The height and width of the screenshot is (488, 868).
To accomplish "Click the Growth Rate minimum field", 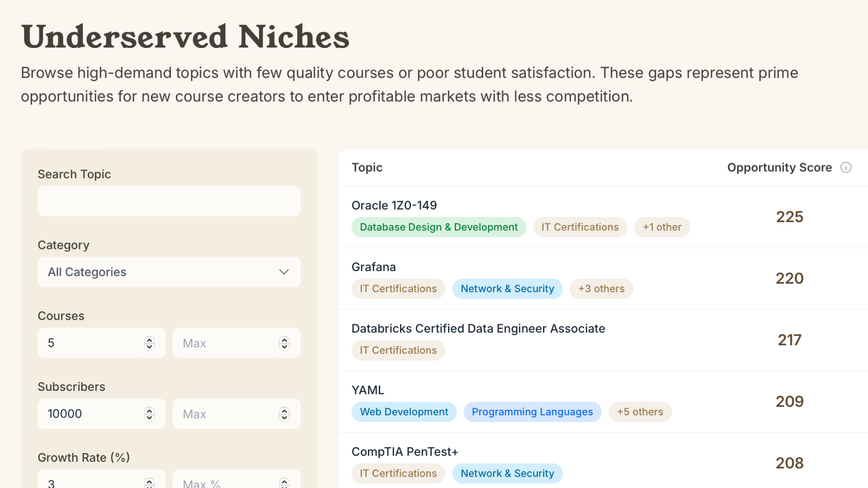I will (101, 480).
